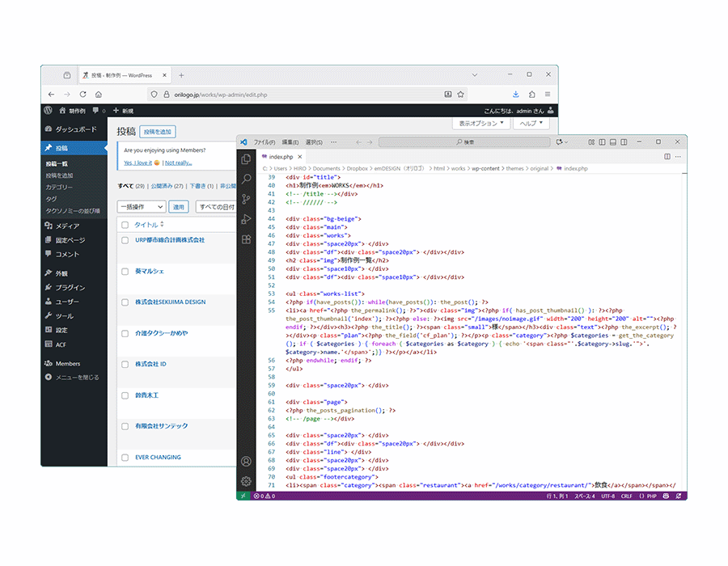Bookmark the page with the star icon
Viewport: 728px width, 566px height.
(x=461, y=95)
